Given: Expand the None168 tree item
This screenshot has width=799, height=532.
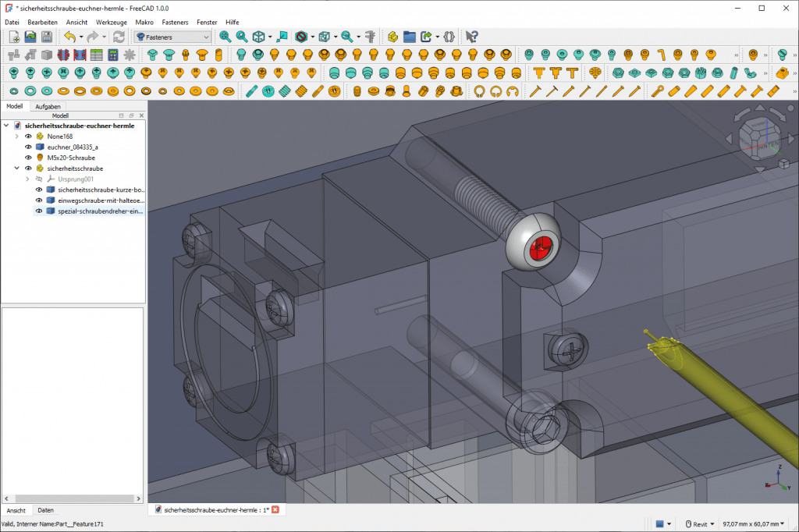Looking at the screenshot, I should coord(16,137).
